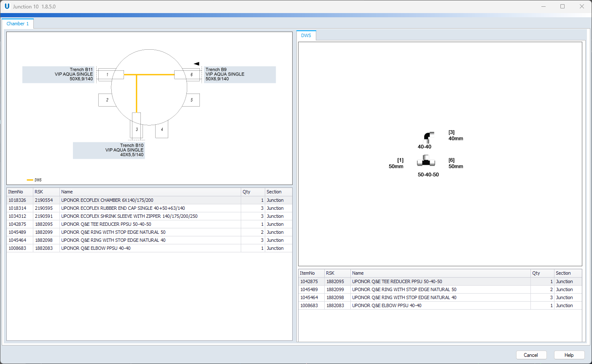Sort left table by RSK column

point(46,192)
